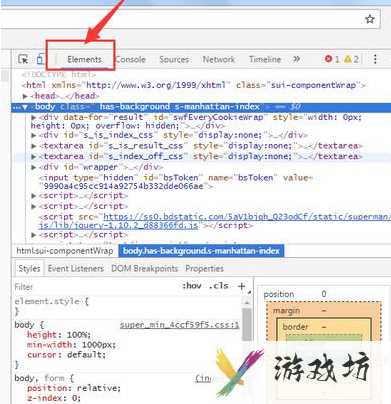Expand the s_index_off_css textarea
The image size is (391, 404).
tap(34, 157)
